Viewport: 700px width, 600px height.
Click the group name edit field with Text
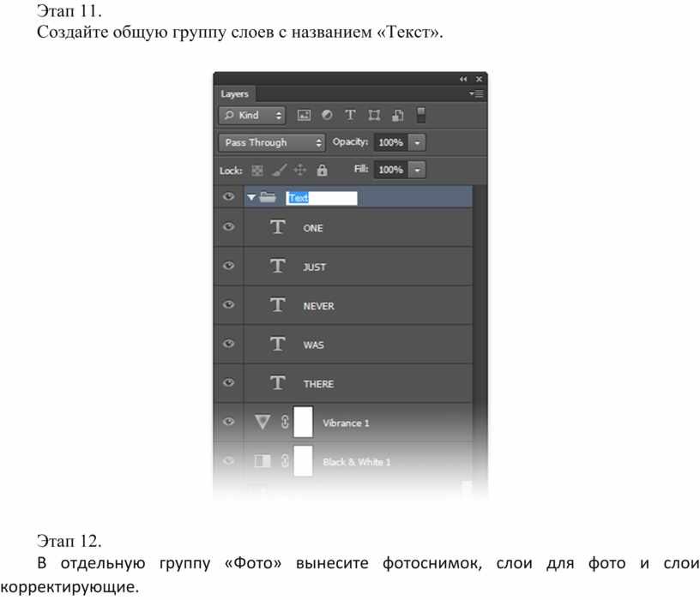(x=322, y=198)
